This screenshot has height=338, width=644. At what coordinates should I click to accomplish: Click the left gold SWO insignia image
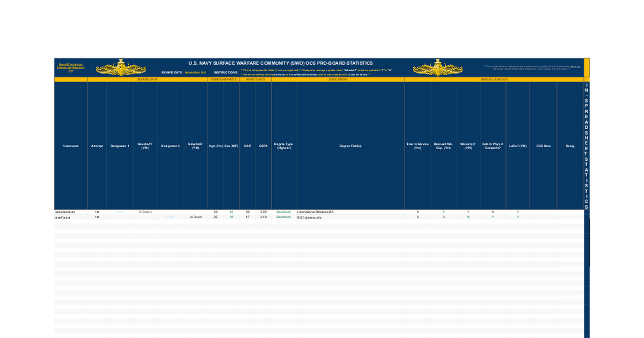121,68
